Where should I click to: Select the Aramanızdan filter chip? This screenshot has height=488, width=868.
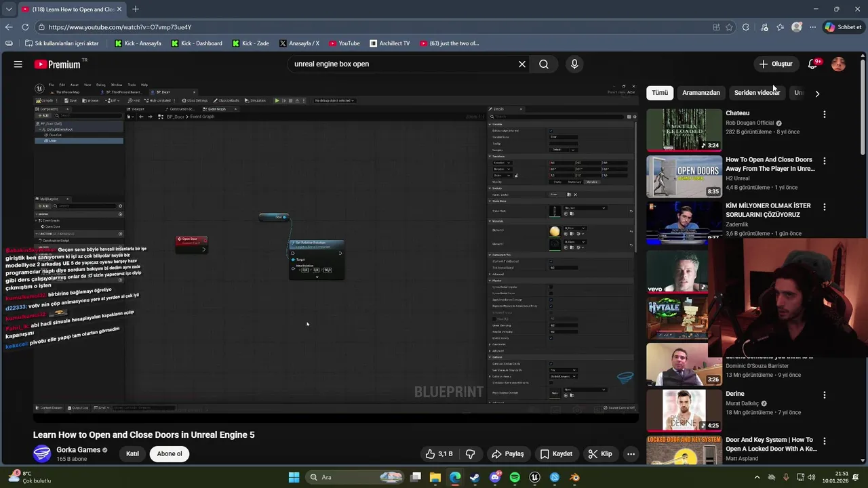point(701,92)
